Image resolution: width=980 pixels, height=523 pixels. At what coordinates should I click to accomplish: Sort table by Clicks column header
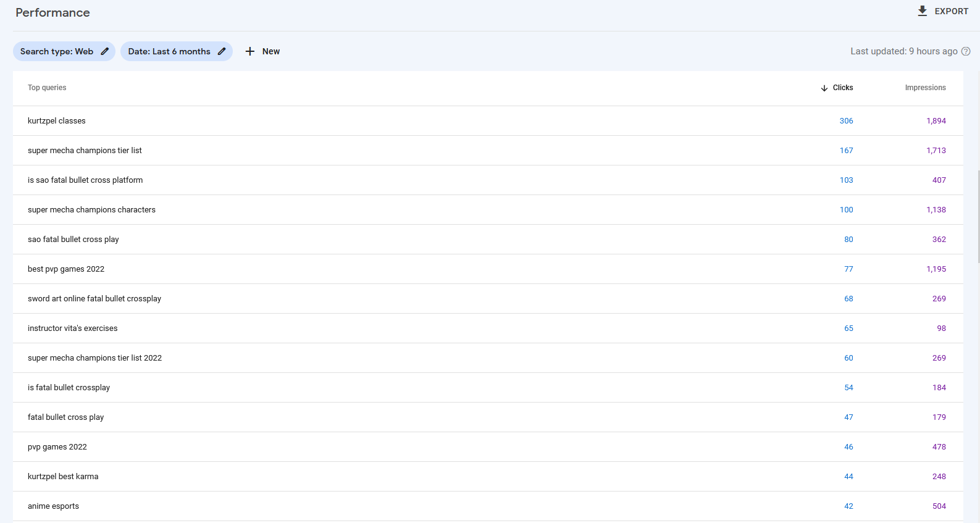(842, 88)
